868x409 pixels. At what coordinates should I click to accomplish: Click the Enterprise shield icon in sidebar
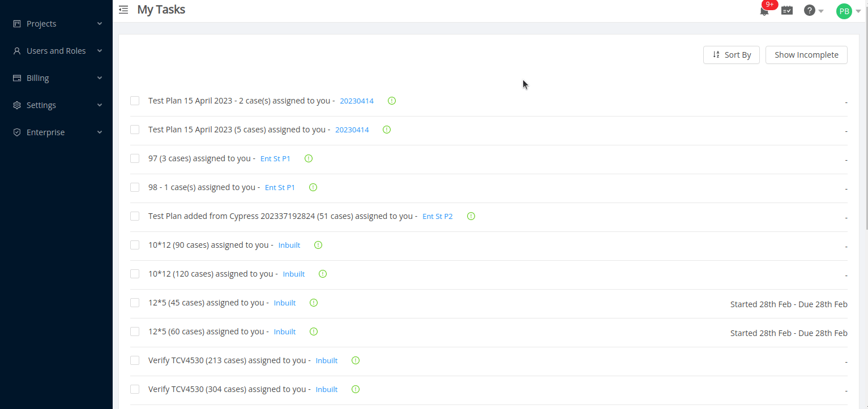pos(17,132)
